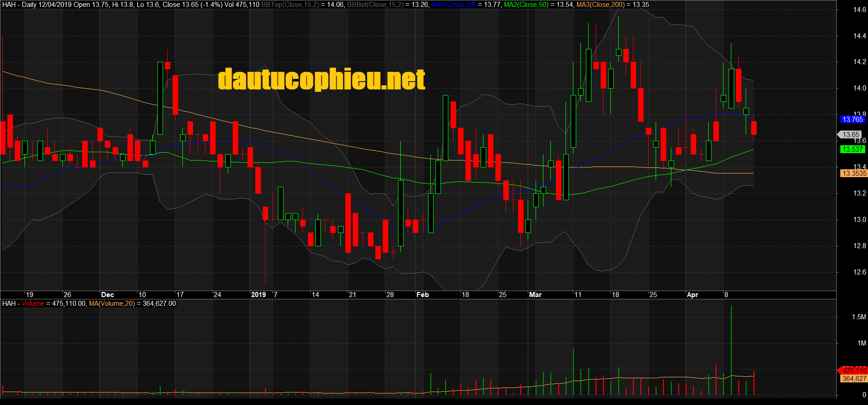Click the 17 date marker on axis
Screen dimensions: 868x405
(180, 295)
